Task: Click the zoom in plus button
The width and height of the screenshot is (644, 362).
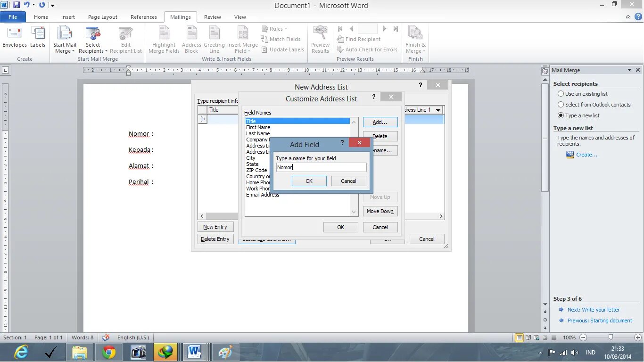Action: pyautogui.click(x=638, y=337)
